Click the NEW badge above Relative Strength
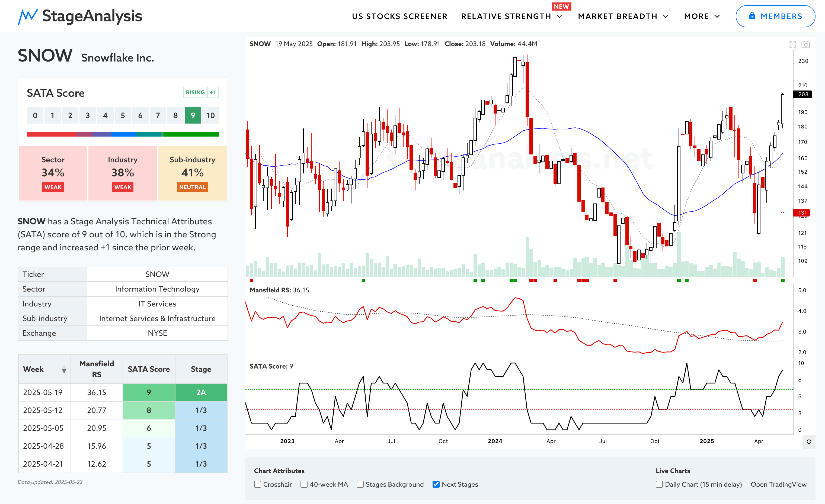 (561, 6)
